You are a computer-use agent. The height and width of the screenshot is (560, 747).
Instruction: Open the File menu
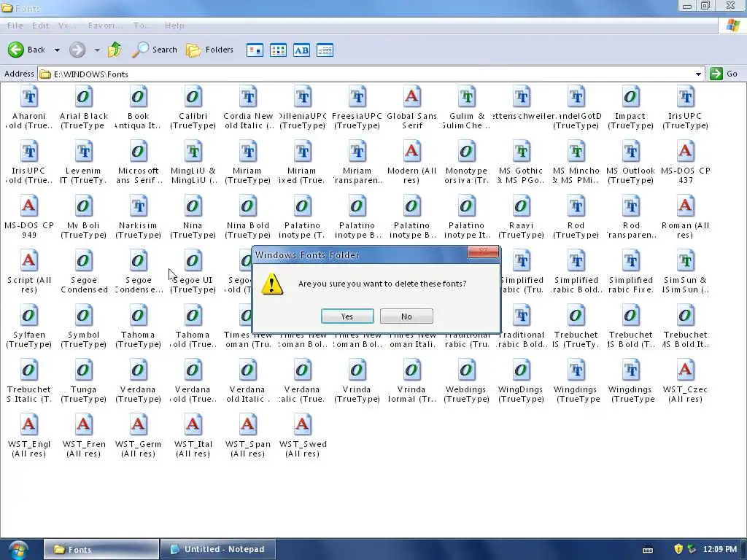click(x=15, y=26)
